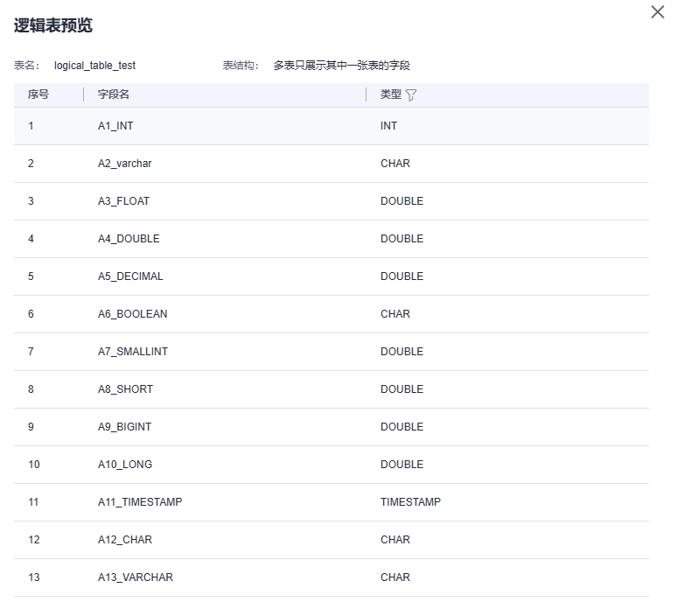Click the 序号 column header
The image size is (677, 616).
pos(38,94)
